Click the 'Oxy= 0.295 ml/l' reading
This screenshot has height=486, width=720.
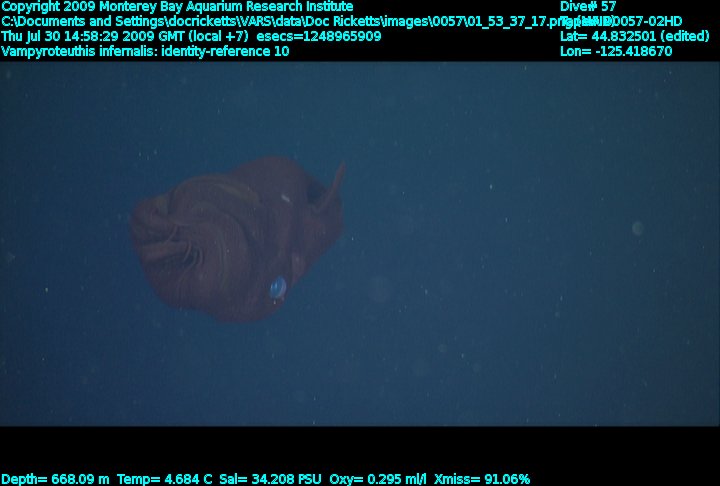(378, 479)
